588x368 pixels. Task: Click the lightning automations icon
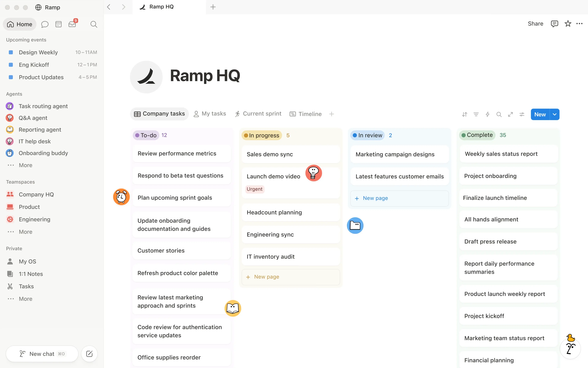(487, 114)
